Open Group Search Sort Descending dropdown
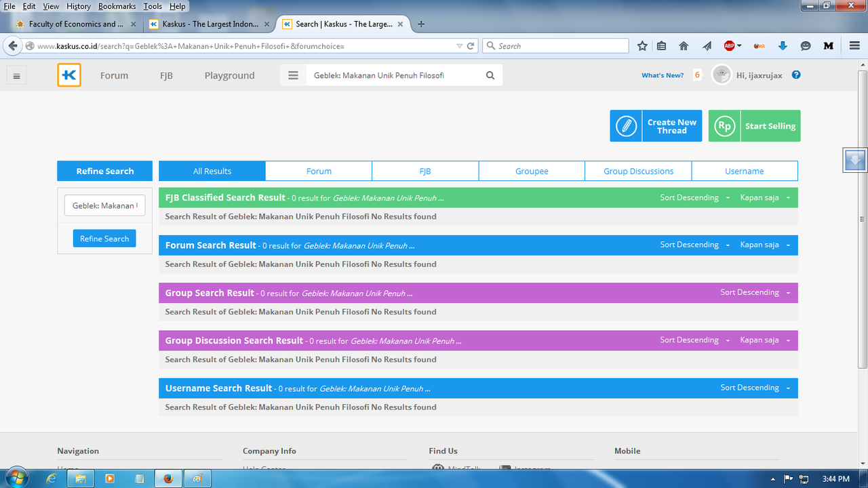The image size is (868, 488). click(755, 292)
